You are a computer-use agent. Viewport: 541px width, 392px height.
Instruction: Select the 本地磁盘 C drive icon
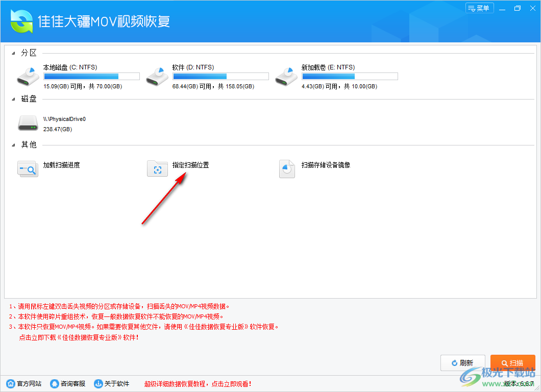28,76
